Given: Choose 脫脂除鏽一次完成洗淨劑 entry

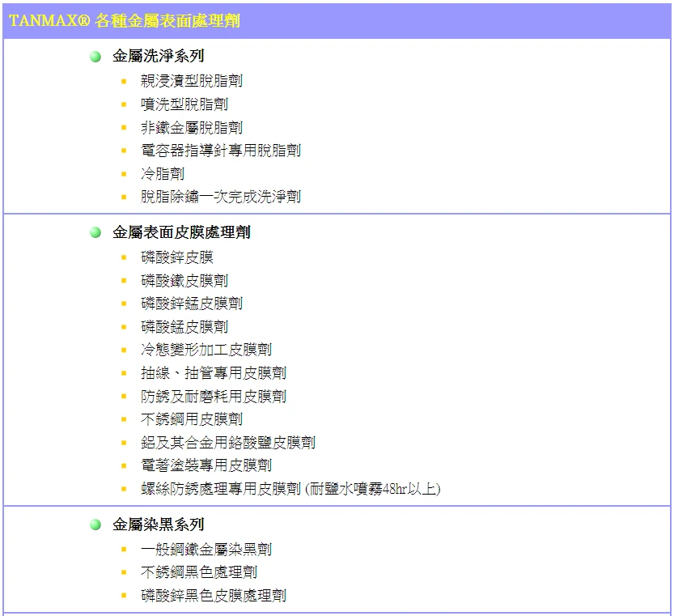Looking at the screenshot, I should point(220,197).
